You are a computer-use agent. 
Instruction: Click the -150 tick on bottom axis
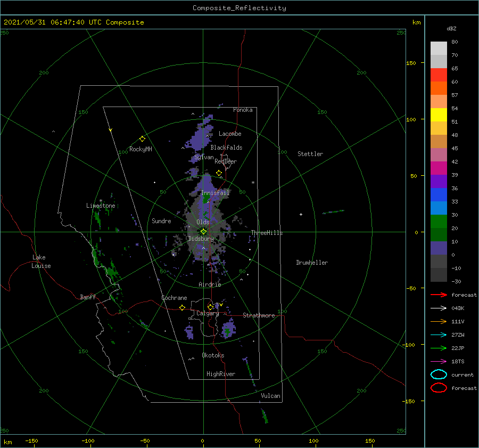click(31, 441)
